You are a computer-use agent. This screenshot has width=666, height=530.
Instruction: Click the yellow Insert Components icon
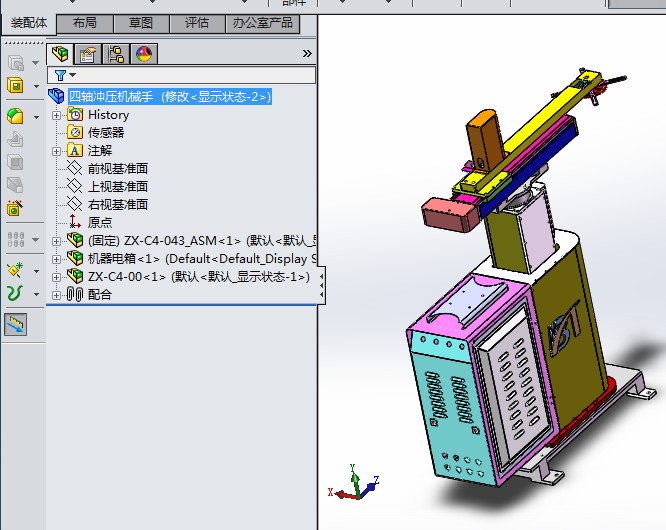(x=16, y=85)
